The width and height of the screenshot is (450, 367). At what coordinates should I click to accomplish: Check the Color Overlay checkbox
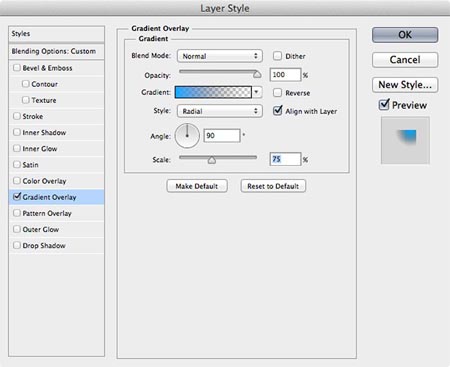click(17, 180)
